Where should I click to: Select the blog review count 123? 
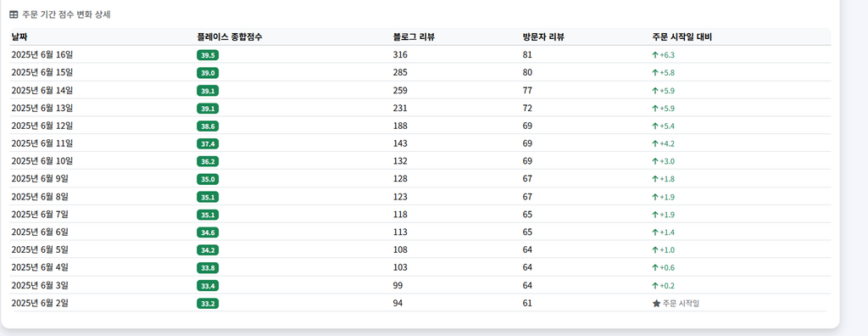click(x=400, y=197)
